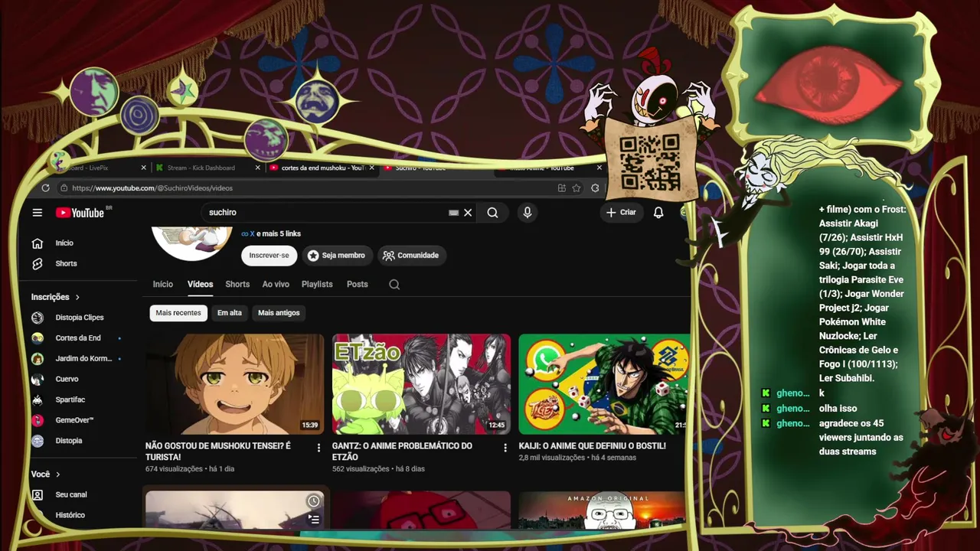Open Spartifac channel avatar

click(38, 400)
